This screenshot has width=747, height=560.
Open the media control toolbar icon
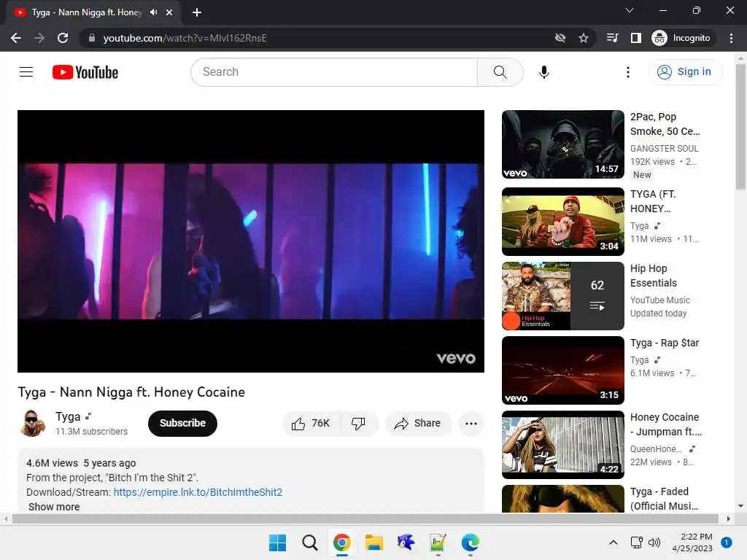point(612,38)
